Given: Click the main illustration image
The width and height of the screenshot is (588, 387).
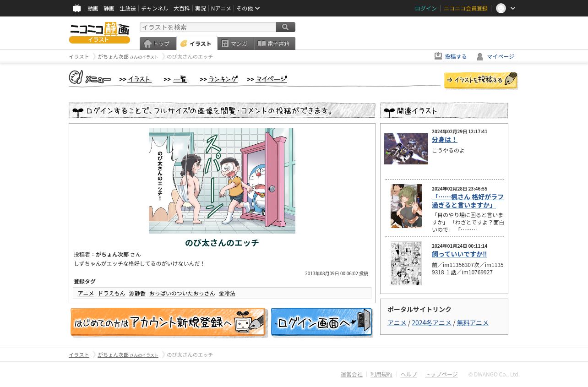Looking at the screenshot, I should [x=222, y=181].
